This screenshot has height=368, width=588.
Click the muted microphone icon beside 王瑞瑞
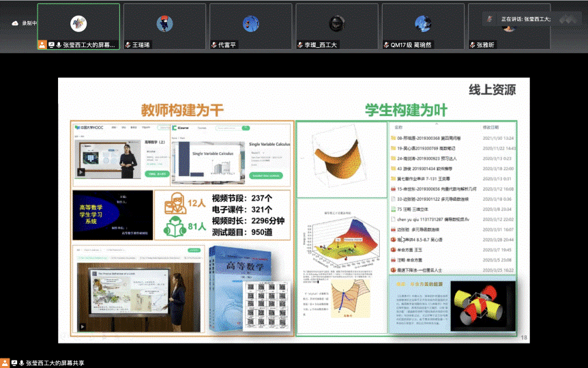(128, 44)
